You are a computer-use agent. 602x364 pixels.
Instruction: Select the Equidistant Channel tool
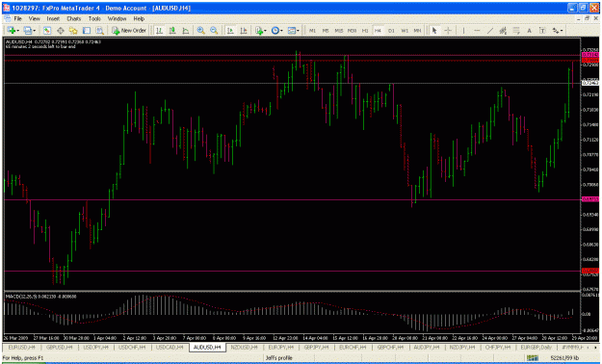[x=504, y=31]
